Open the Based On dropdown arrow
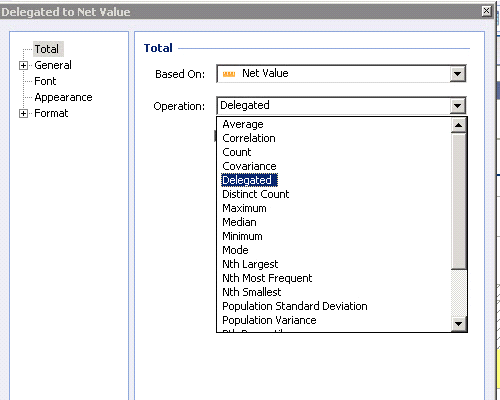This screenshot has height=400, width=500. pos(458,74)
